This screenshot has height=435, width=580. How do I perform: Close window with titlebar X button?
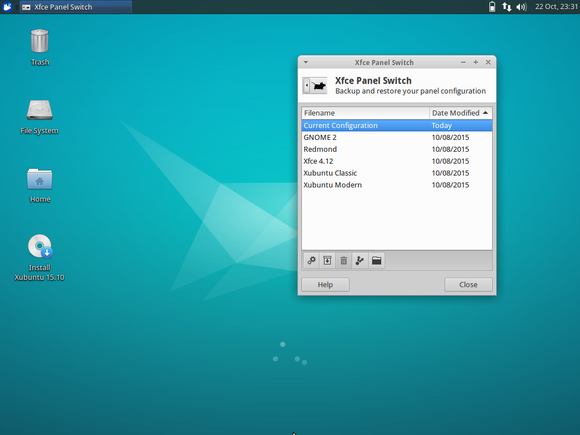click(488, 62)
